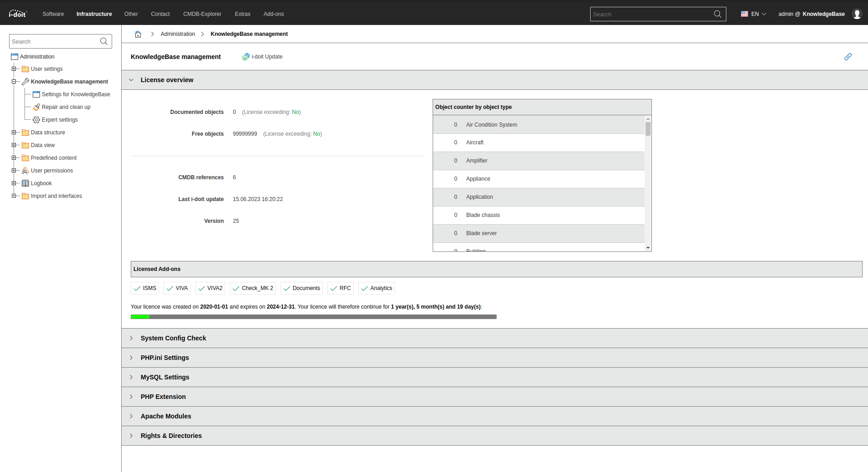
Task: Click the object counter scroll down arrow
Action: coord(648,248)
